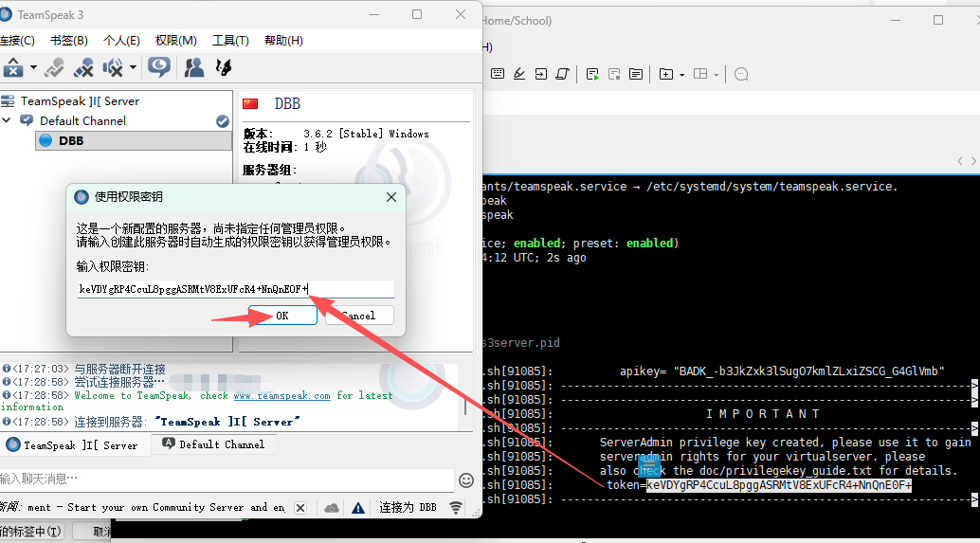The width and height of the screenshot is (980, 543).
Task: Open dropdown arrow beside split layout icon
Action: [717, 74]
